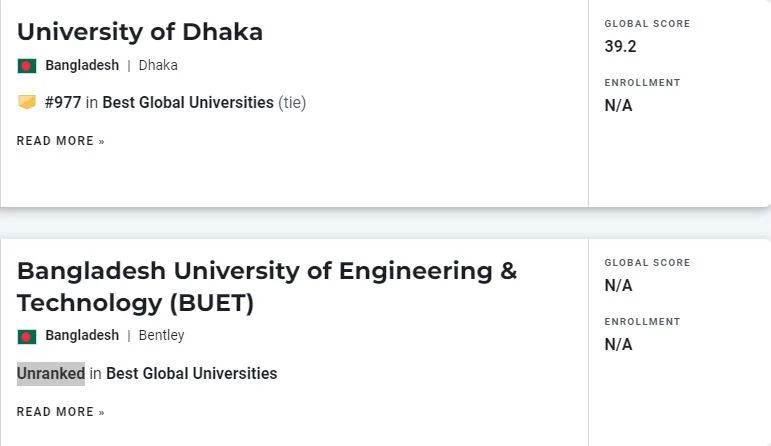771x446 pixels.
Task: Click the yellow ranking badge icon next to #977
Action: [x=27, y=102]
